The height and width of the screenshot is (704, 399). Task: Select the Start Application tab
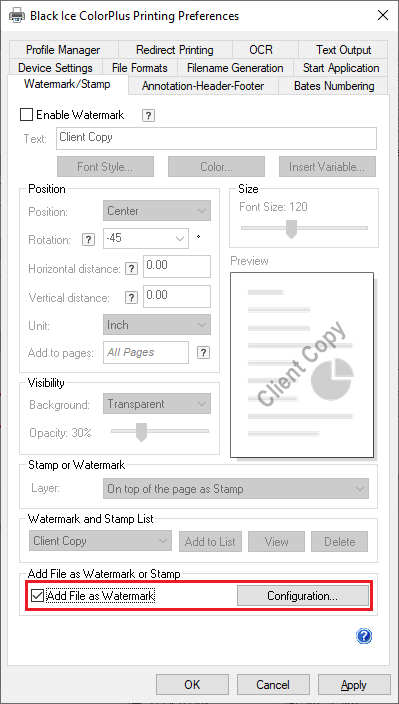341,68
